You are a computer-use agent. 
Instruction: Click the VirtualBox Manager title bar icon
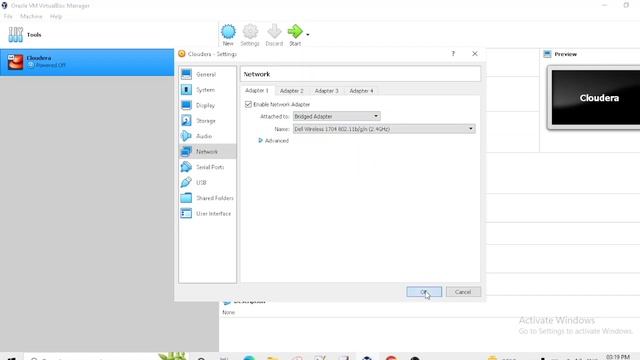click(x=4, y=5)
